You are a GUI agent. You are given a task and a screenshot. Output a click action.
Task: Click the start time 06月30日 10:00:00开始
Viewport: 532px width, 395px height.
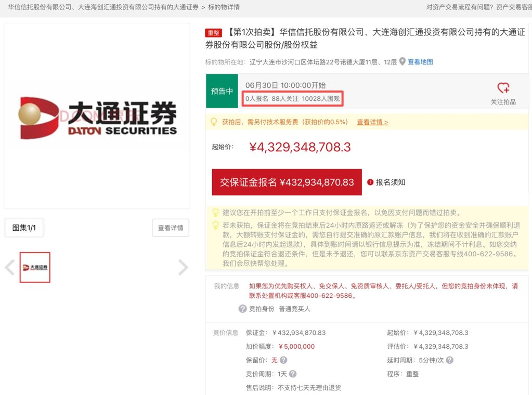[x=286, y=85]
